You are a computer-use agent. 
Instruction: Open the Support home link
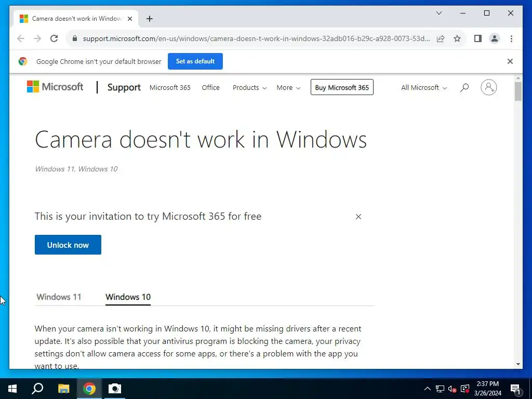124,87
